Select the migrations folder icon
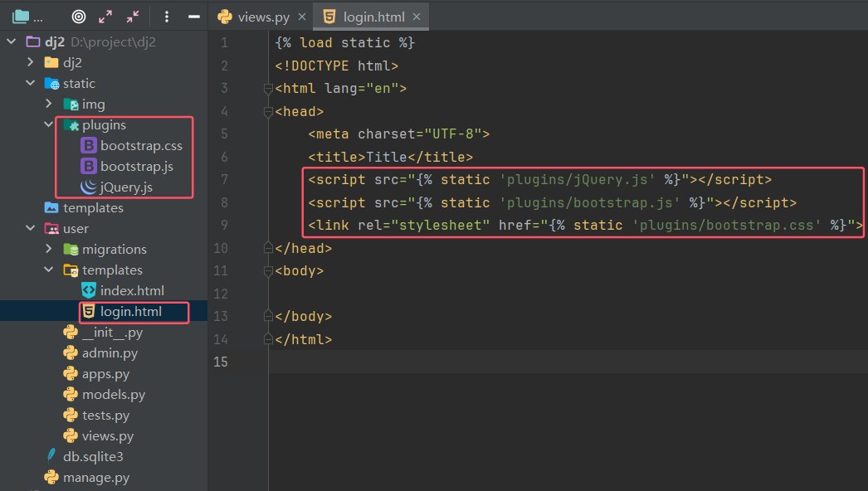 pos(71,250)
